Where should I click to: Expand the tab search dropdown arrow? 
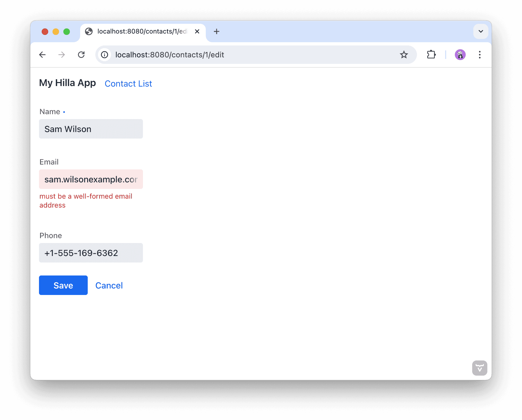(481, 31)
